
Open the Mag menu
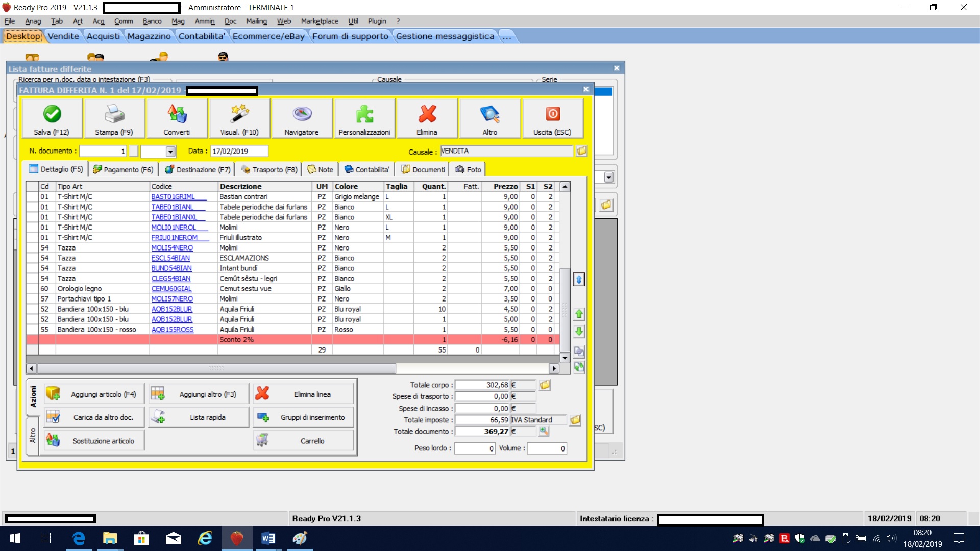tap(178, 21)
